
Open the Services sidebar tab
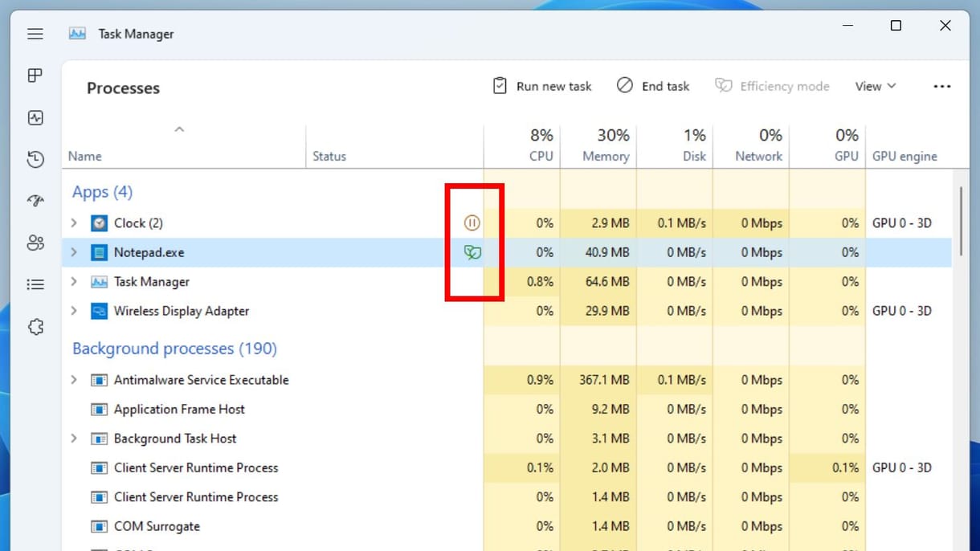pyautogui.click(x=35, y=327)
